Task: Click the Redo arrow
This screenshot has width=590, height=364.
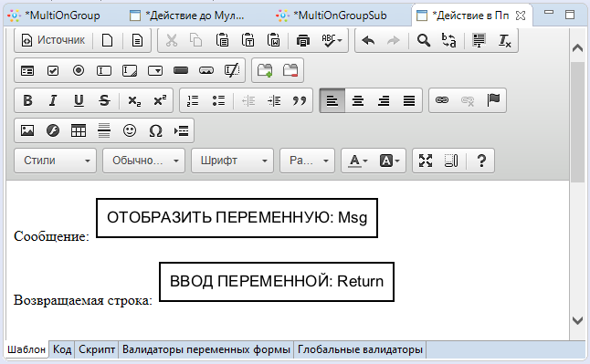Action: [394, 40]
